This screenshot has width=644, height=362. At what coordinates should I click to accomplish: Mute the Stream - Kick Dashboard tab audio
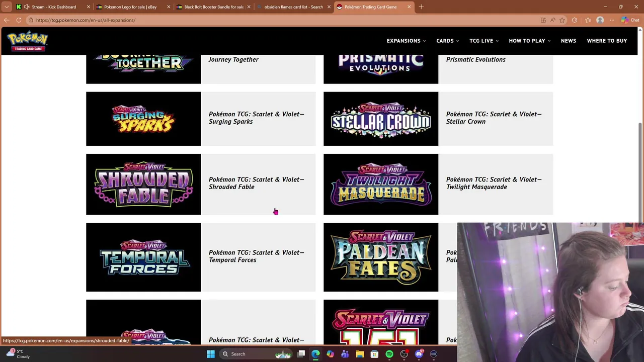point(26,7)
